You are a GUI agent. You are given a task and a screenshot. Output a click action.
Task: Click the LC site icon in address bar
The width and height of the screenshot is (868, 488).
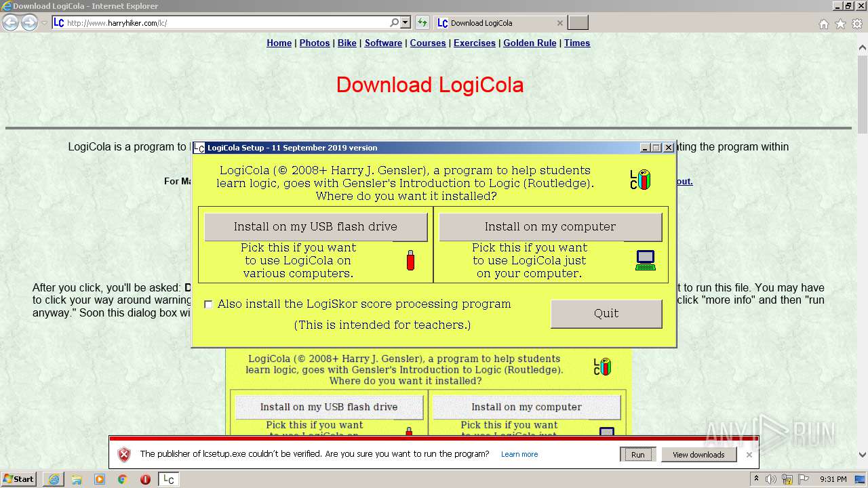click(x=59, y=22)
